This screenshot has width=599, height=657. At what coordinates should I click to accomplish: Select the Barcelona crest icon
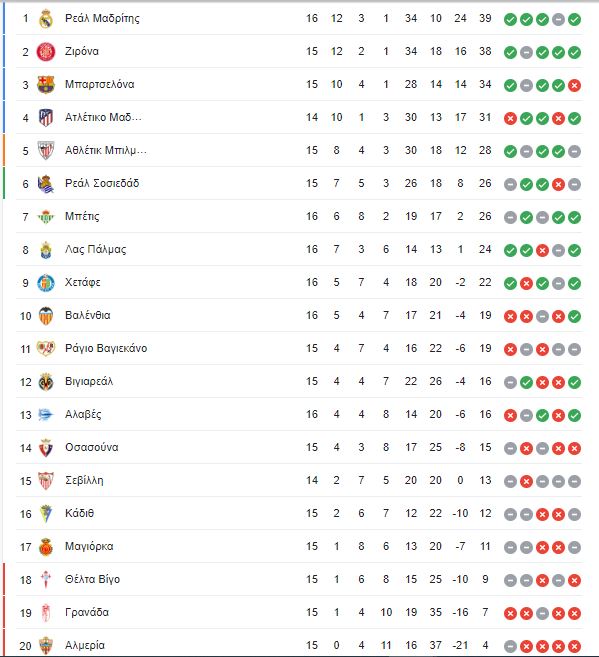(x=46, y=85)
